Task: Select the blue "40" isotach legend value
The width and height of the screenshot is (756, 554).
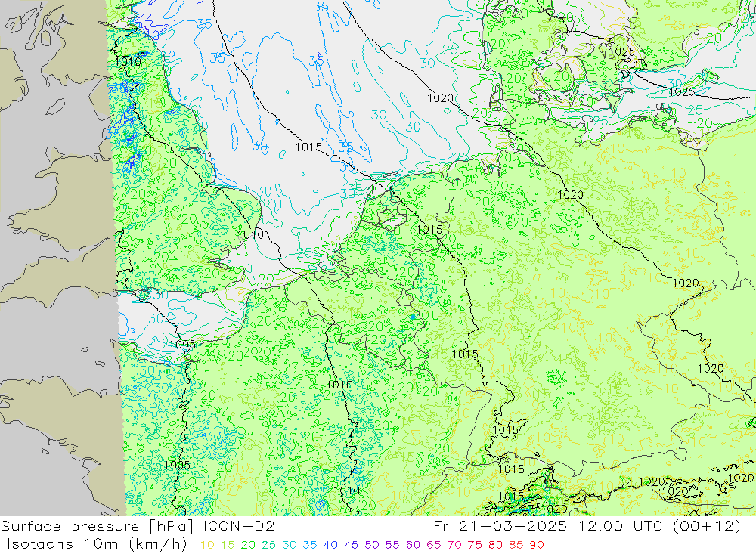Action: [x=330, y=545]
